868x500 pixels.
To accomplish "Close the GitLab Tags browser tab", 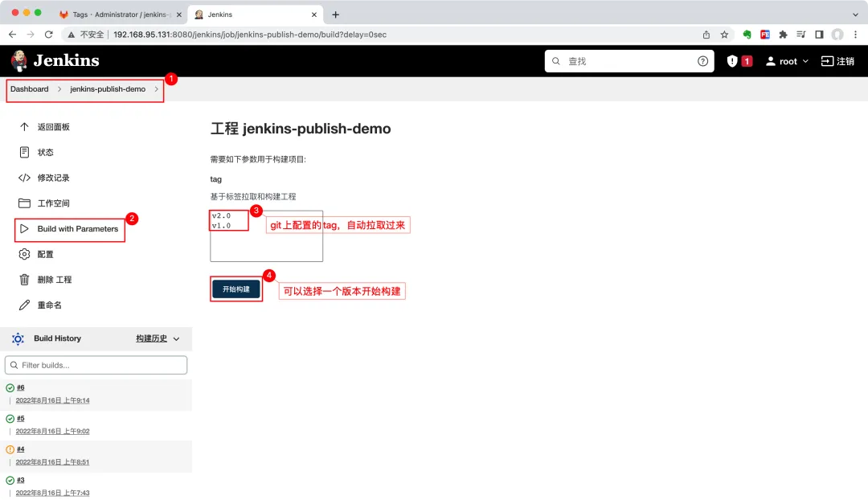I will click(178, 15).
